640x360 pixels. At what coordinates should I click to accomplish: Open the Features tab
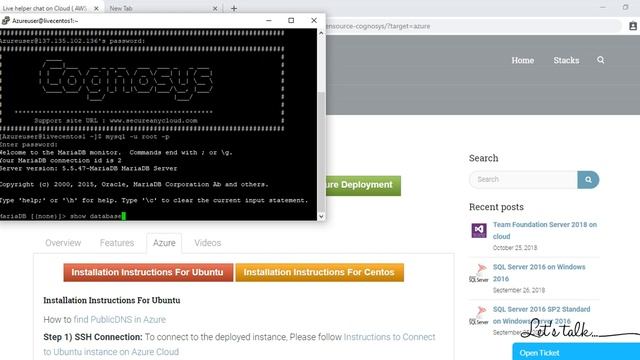[117, 243]
